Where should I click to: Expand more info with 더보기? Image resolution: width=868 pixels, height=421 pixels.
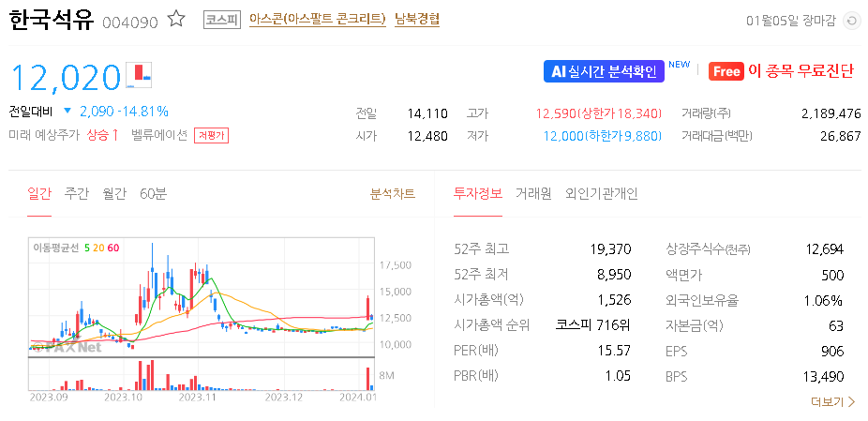(832, 401)
